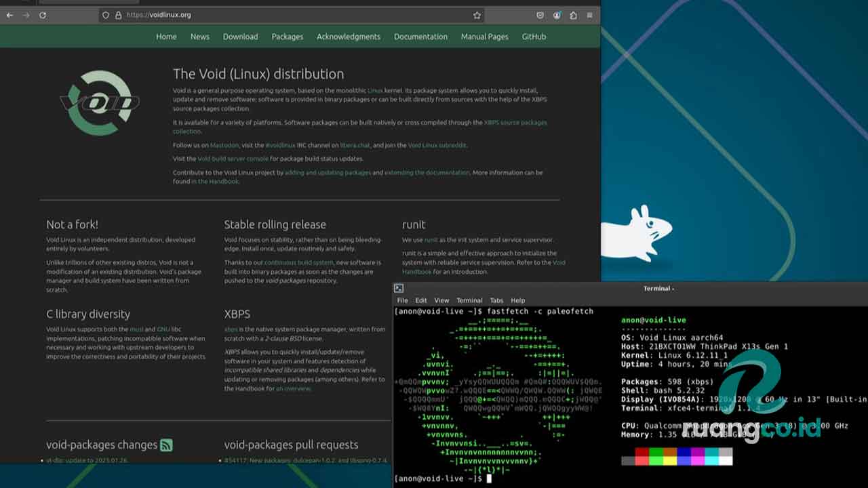Open the terminal Help menu

click(517, 300)
